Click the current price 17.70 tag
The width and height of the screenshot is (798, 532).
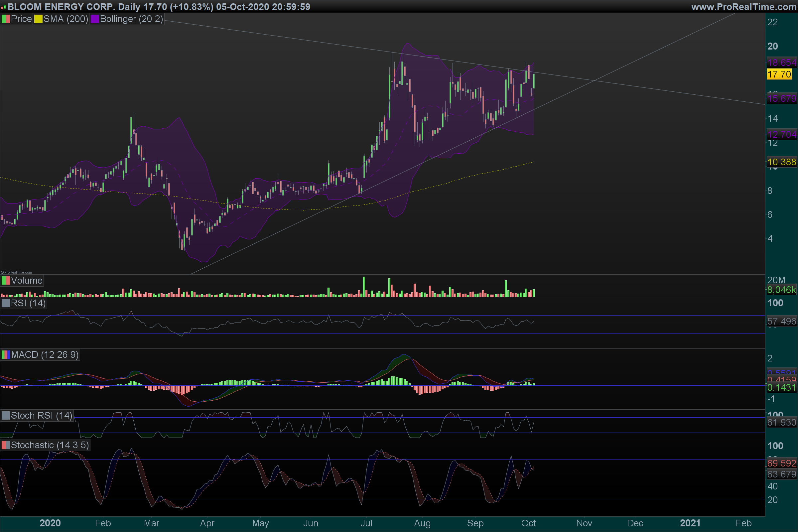pos(779,74)
